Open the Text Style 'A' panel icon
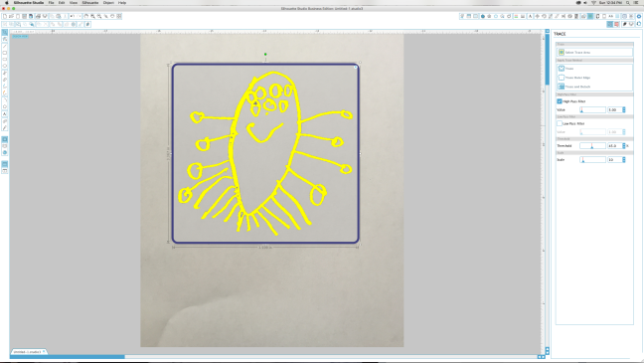This screenshot has height=363, width=644. [x=530, y=16]
